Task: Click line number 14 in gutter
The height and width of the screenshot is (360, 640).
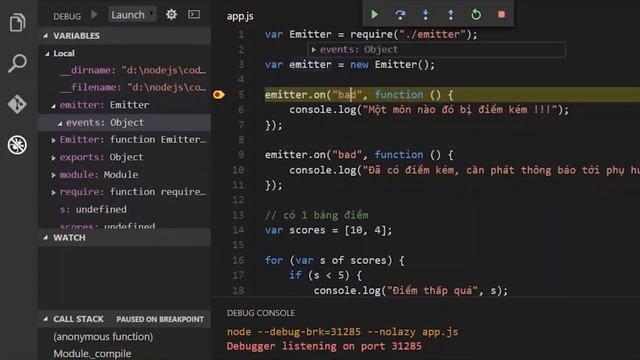Action: pos(238,230)
